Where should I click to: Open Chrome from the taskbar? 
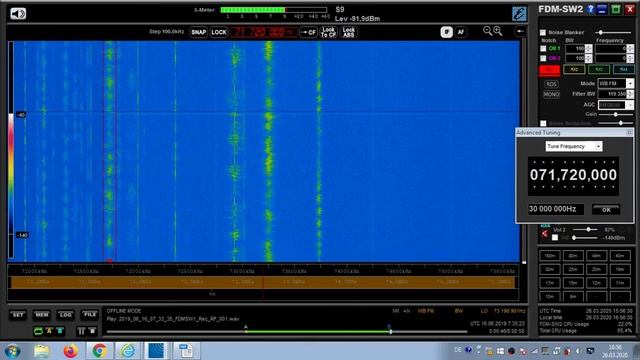tap(99, 351)
